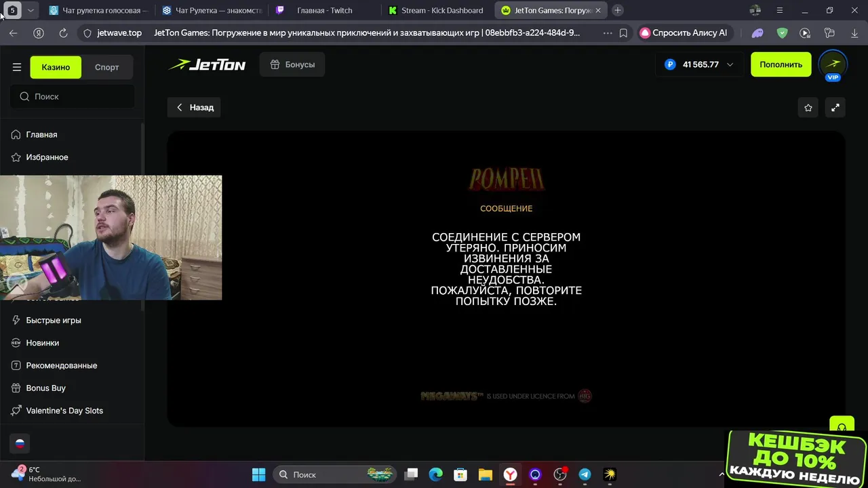Expand the tab list dropdown arrow

click(30, 10)
